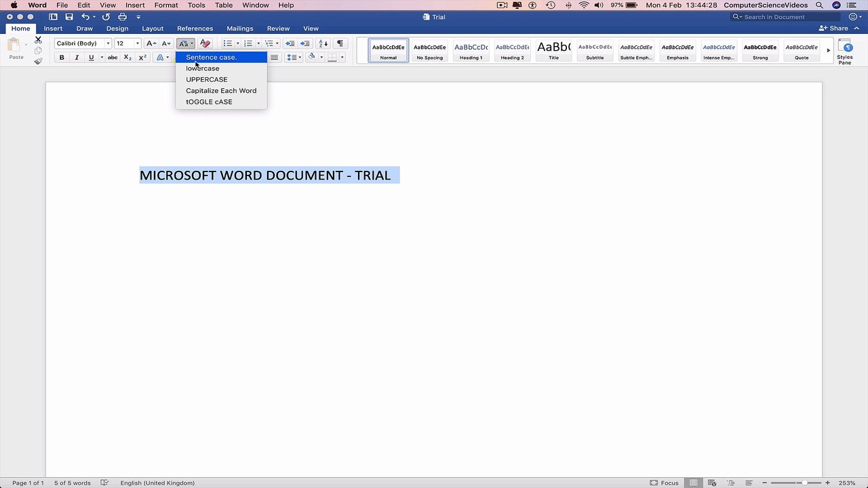Click the Format Painter brush icon
The width and height of the screenshot is (868, 488).
(38, 61)
